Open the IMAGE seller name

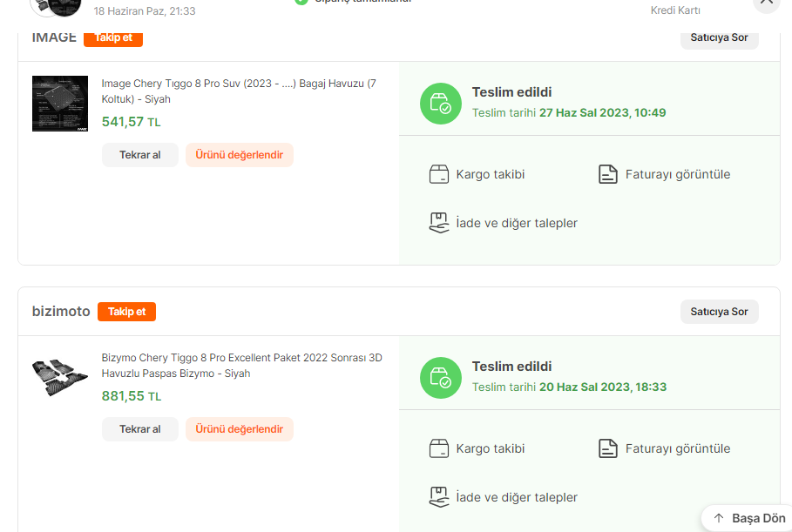(54, 37)
